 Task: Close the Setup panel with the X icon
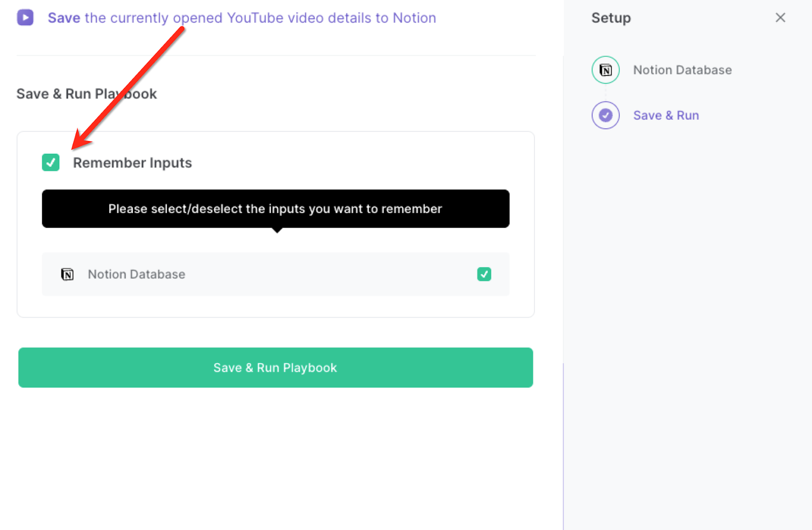pos(780,17)
